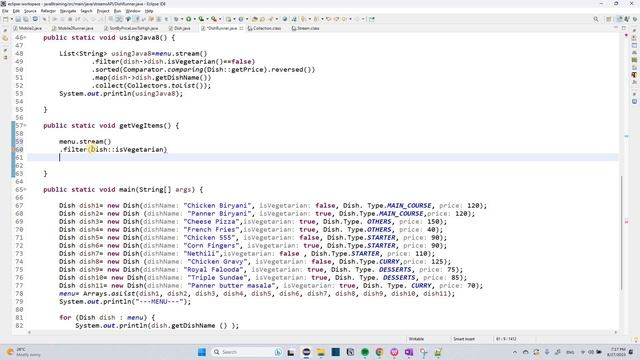Close the DishRunner.java tab
The image size is (640, 360).
point(241,28)
